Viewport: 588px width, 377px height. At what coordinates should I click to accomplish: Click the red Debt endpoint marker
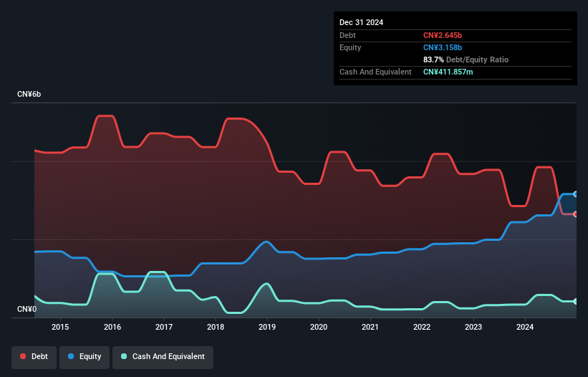576,214
